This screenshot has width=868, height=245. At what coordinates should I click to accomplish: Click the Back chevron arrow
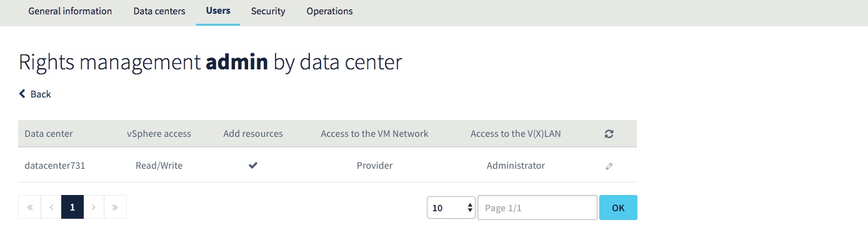coord(22,94)
